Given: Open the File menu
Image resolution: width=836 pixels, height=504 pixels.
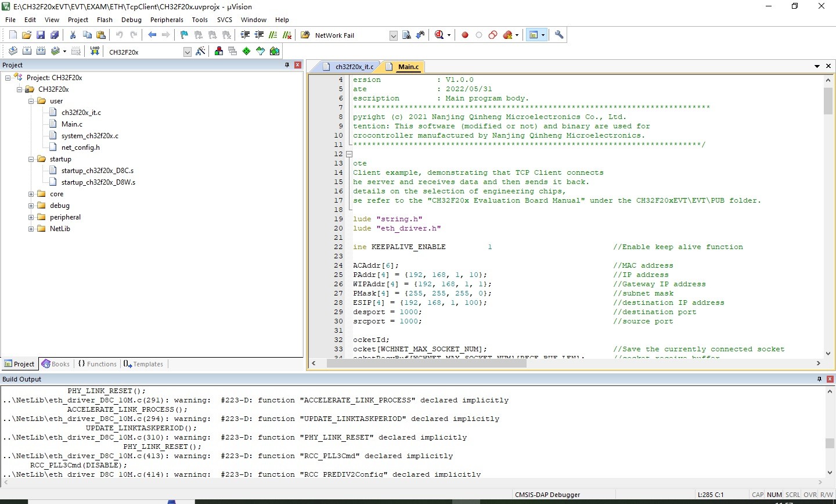Looking at the screenshot, I should [10, 20].
